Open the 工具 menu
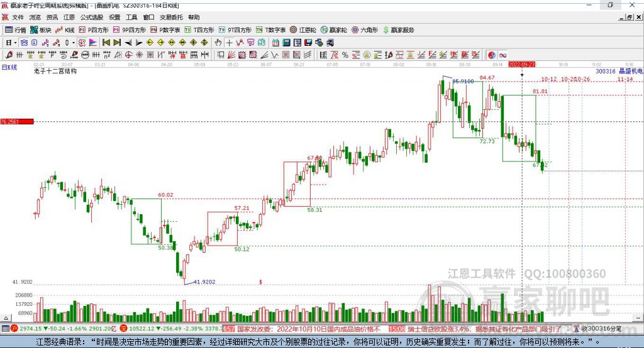644x348 pixels. click(x=131, y=17)
